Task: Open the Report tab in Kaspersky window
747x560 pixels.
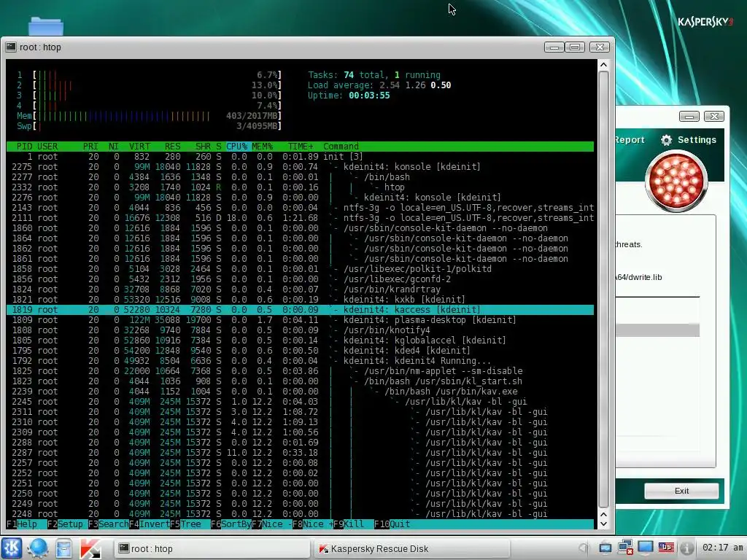Action: 629,139
